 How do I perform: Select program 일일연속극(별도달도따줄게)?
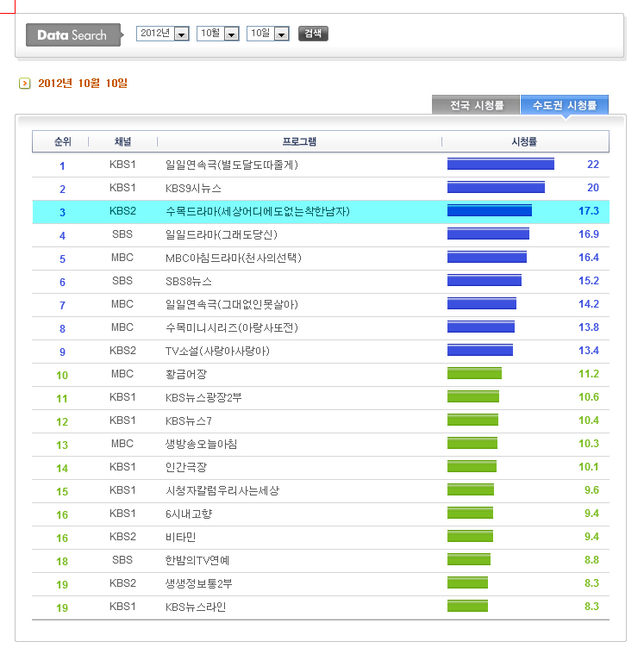(232, 165)
